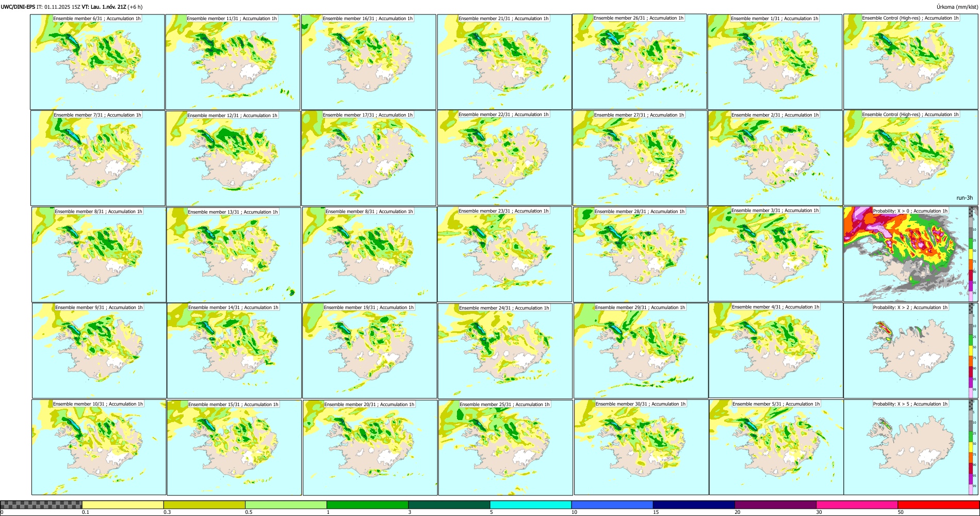Screen dimensions: 980x516
Task: Select the Ensemble member 22/31 map panel
Action: tap(504, 158)
